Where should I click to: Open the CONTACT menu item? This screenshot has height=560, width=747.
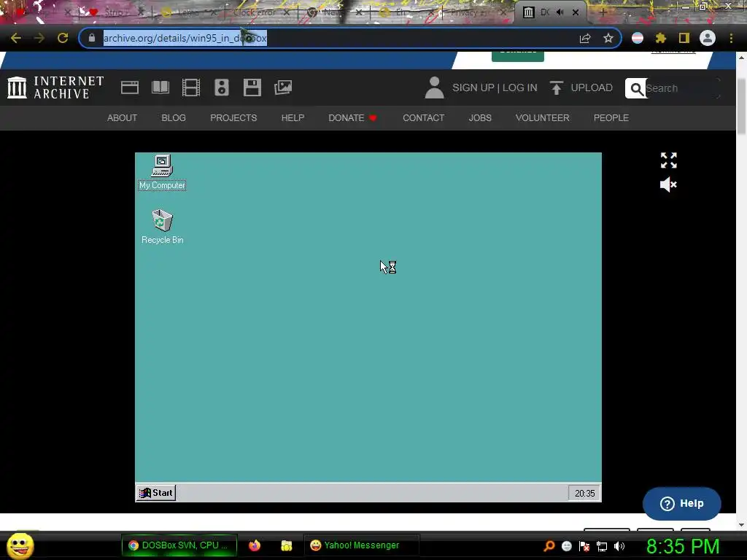click(424, 117)
